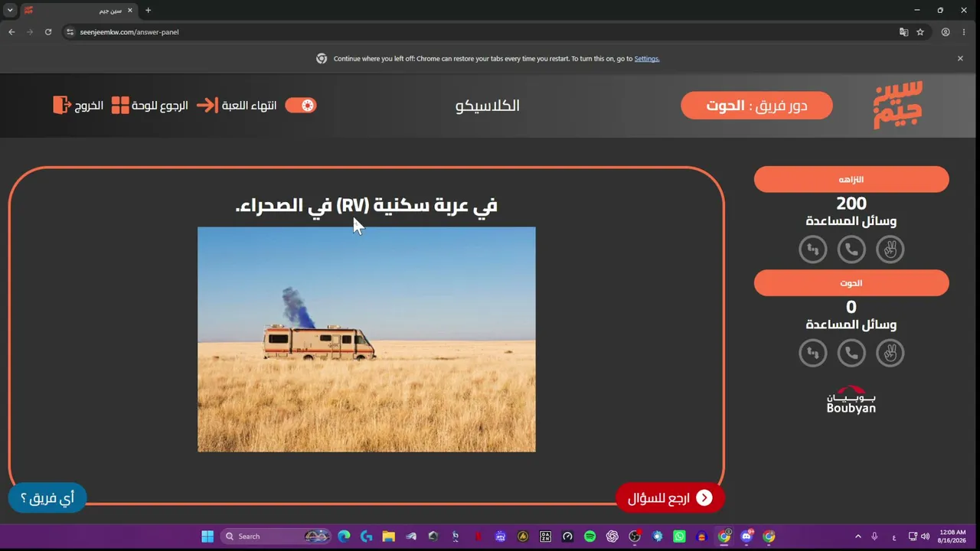Click the answer text في عربة سكنية (RV) في الصحراء
Screen dimensions: 980x551
point(367,205)
